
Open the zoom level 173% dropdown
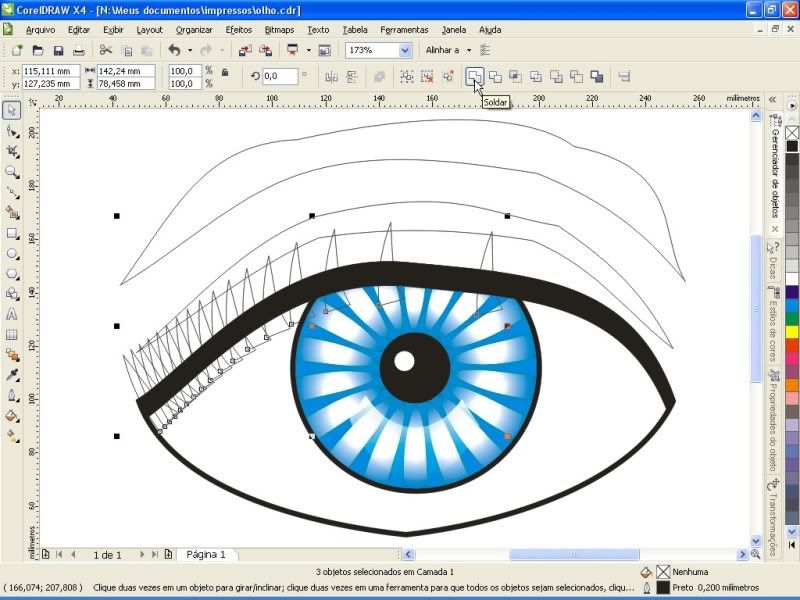[x=405, y=50]
